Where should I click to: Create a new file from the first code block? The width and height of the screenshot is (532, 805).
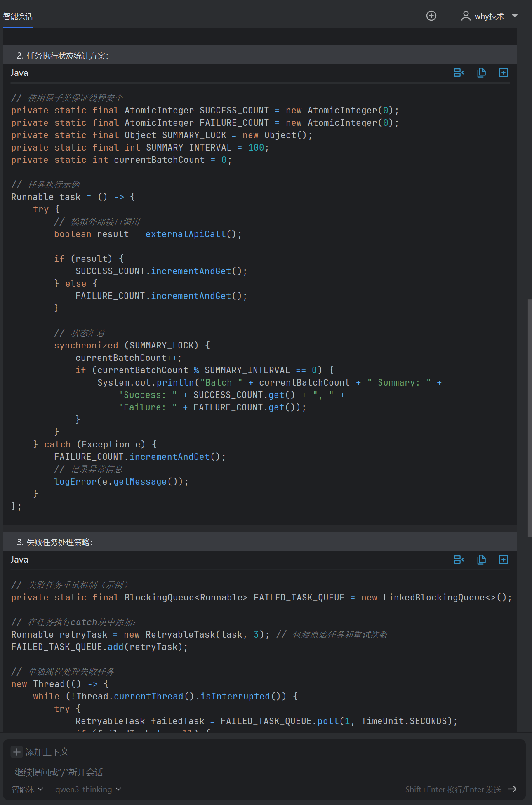[503, 73]
